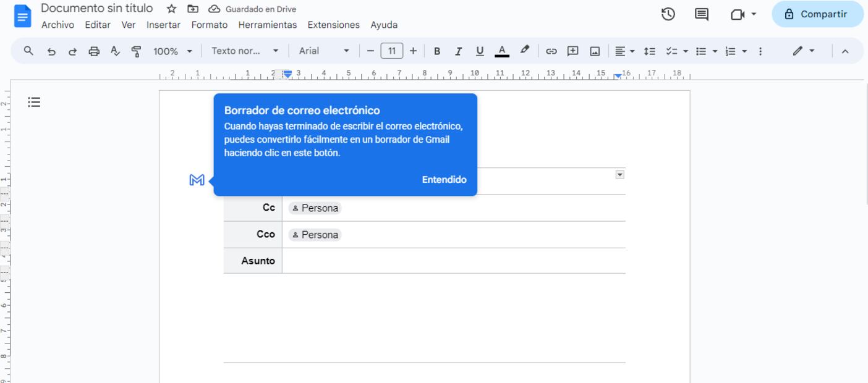The height and width of the screenshot is (383, 868).
Task: Open the Insertar menu
Action: (163, 25)
